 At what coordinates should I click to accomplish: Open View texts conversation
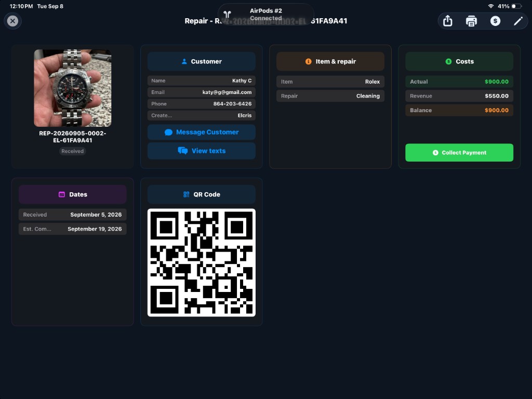202,151
